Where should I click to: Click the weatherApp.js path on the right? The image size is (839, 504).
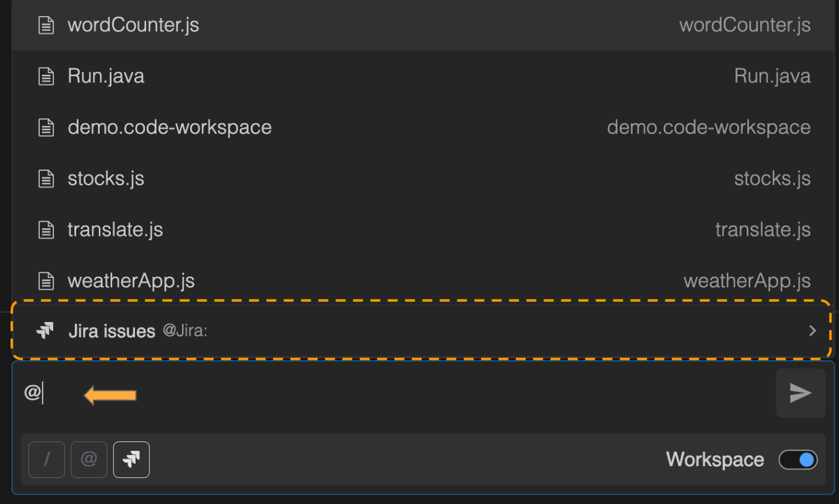[747, 281]
